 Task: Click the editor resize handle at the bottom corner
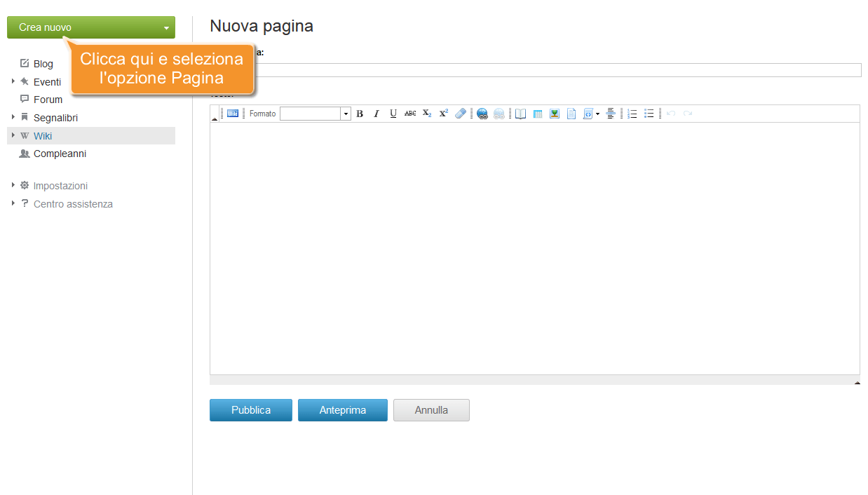(857, 382)
